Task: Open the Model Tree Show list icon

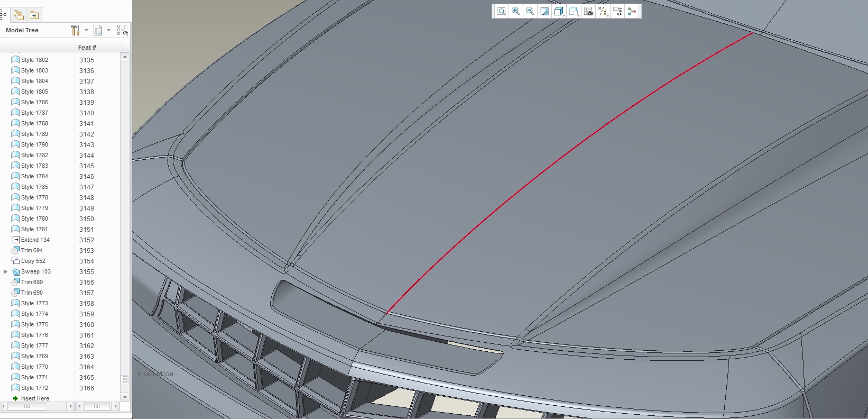Action: pyautogui.click(x=98, y=30)
